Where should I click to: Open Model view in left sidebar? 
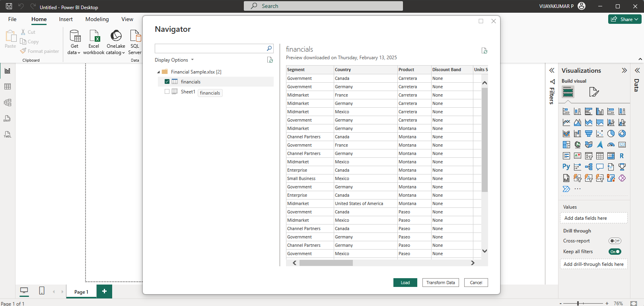click(8, 103)
